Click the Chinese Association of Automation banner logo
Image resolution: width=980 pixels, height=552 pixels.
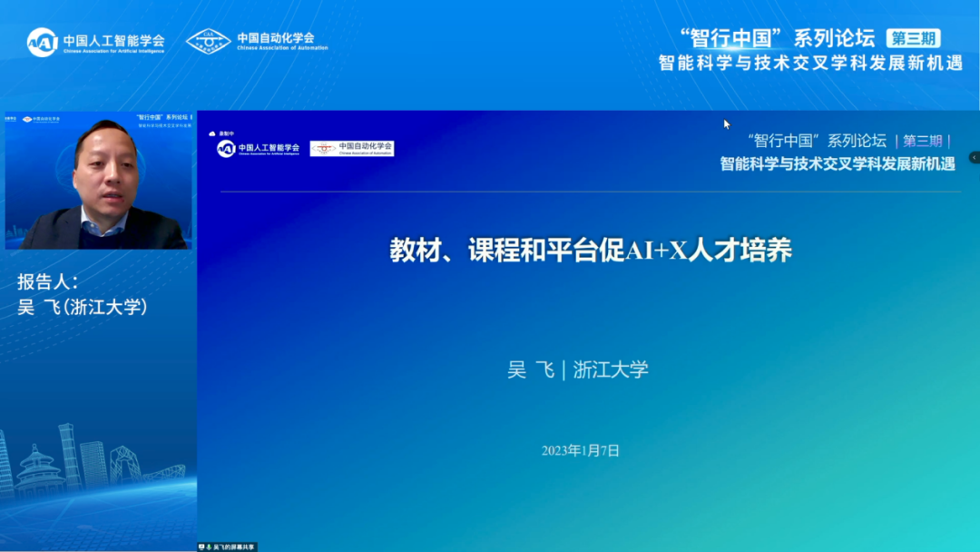(x=257, y=41)
